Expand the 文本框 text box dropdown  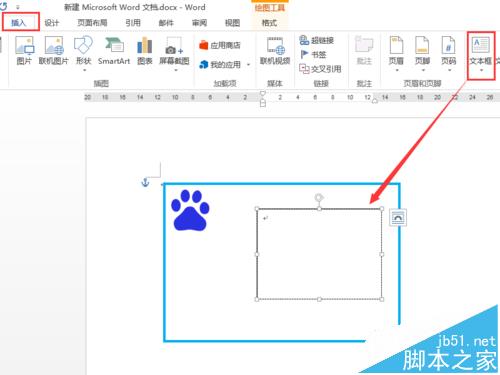tap(481, 70)
